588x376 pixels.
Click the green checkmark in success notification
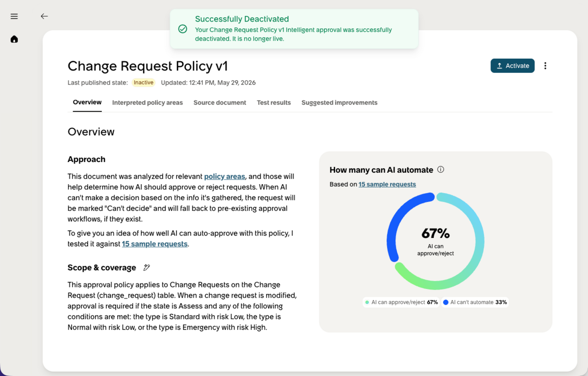(183, 29)
